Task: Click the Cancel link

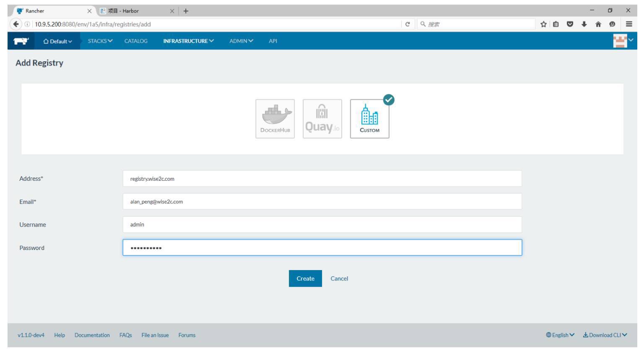Action: 339,279
